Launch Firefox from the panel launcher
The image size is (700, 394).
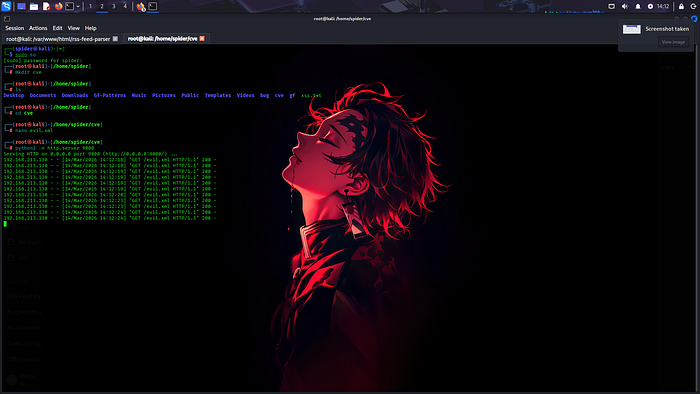point(58,6)
